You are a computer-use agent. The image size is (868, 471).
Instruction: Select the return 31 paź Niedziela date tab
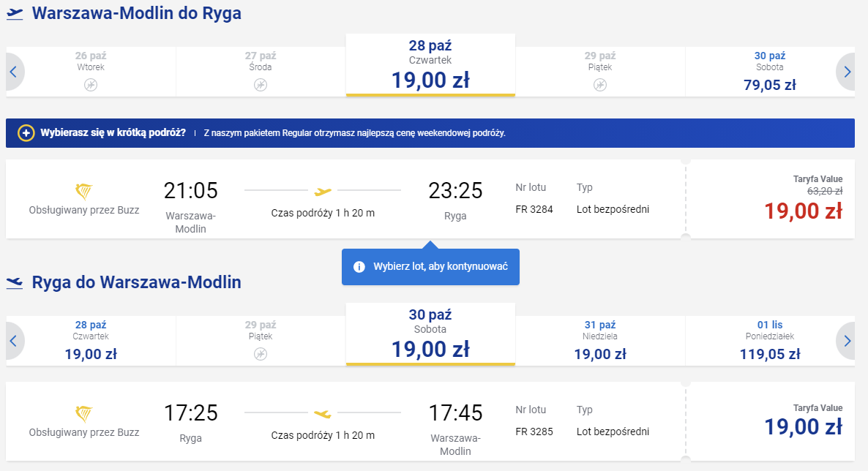[x=600, y=341]
